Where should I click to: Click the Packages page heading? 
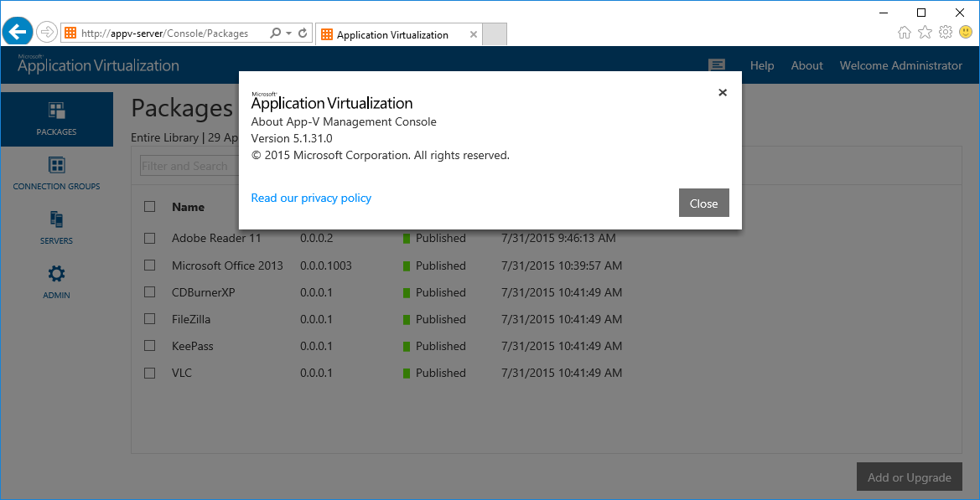point(182,109)
